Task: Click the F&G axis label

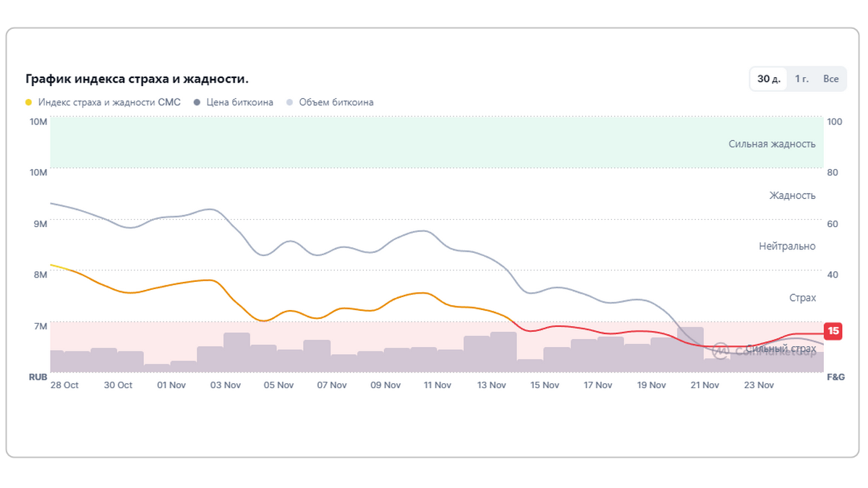Action: 835,377
